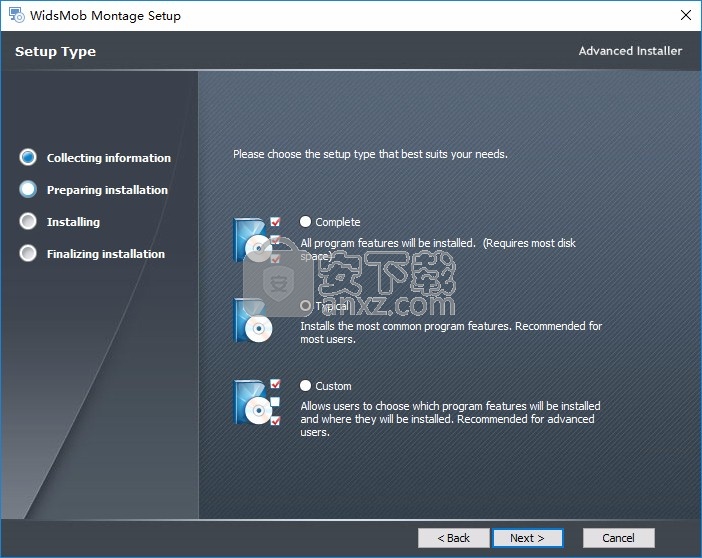The height and width of the screenshot is (558, 702).
Task: Click the 'All program features will be installed' description
Action: tap(438, 249)
